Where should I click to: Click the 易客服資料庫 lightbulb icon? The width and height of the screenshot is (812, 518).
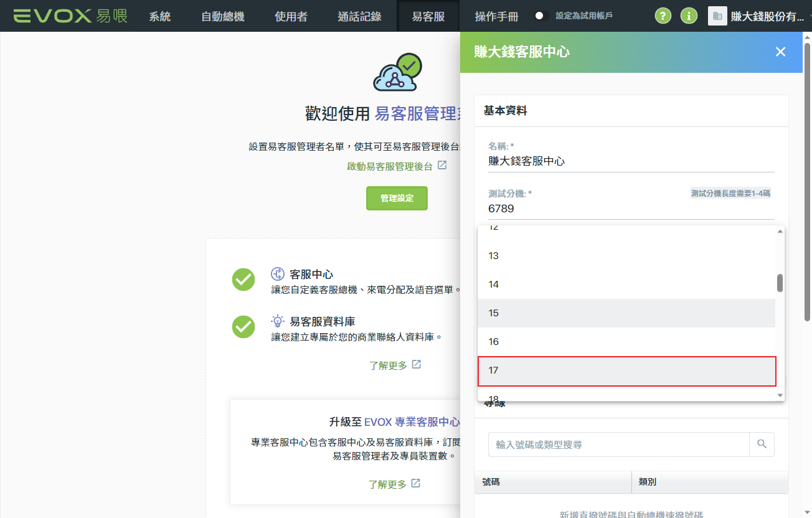pyautogui.click(x=278, y=321)
